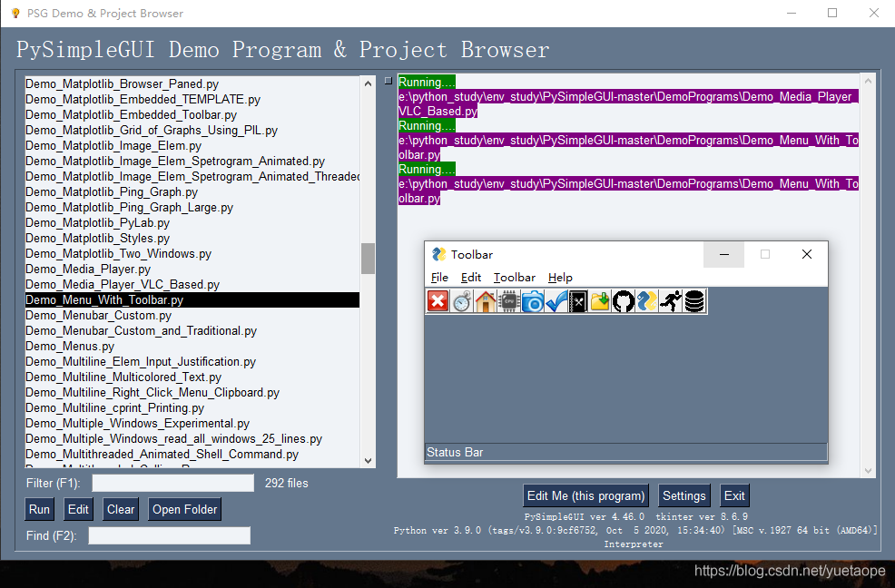Focus the Find (F2) input field
The image size is (895, 588).
[169, 535]
